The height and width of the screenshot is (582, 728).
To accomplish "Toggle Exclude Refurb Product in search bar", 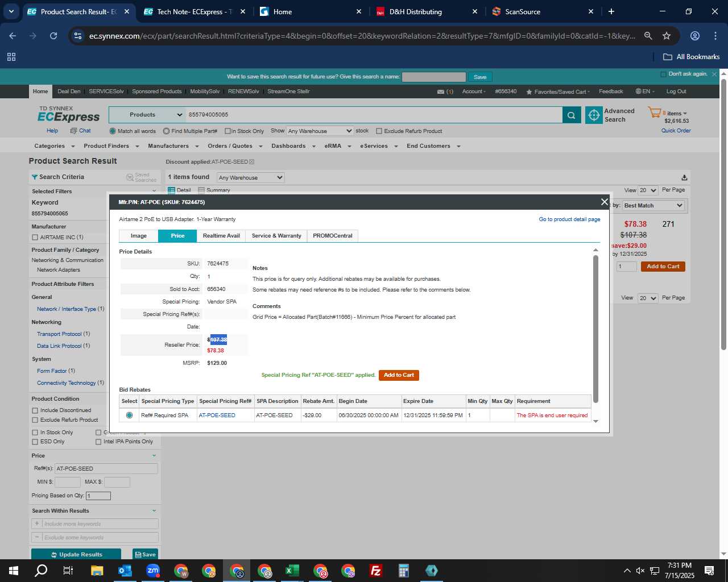I will [x=379, y=131].
